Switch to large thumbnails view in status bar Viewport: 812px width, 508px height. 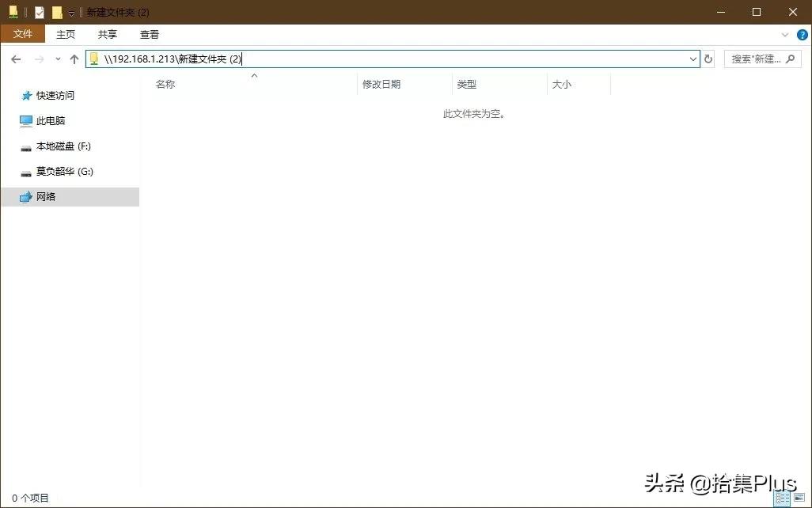[x=799, y=498]
